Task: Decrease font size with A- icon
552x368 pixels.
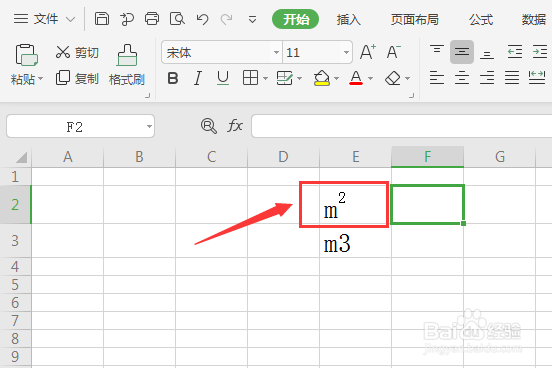Action: coord(394,52)
